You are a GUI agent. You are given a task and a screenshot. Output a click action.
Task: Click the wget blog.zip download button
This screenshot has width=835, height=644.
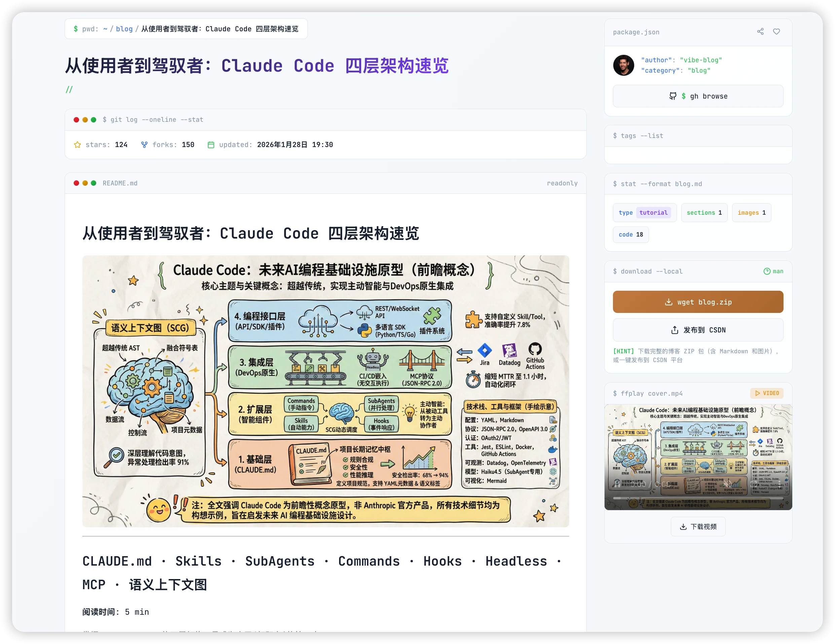tap(698, 302)
